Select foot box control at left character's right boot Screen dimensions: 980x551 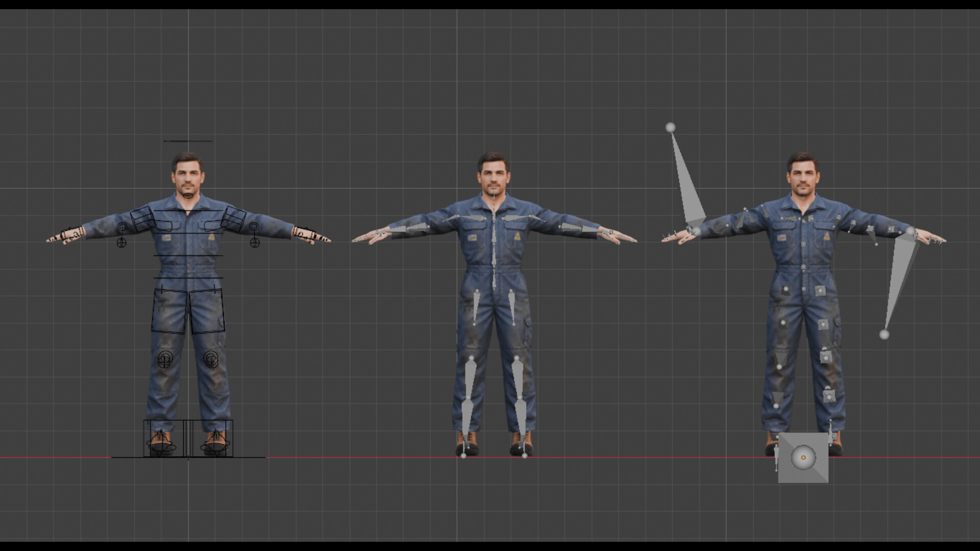213,438
